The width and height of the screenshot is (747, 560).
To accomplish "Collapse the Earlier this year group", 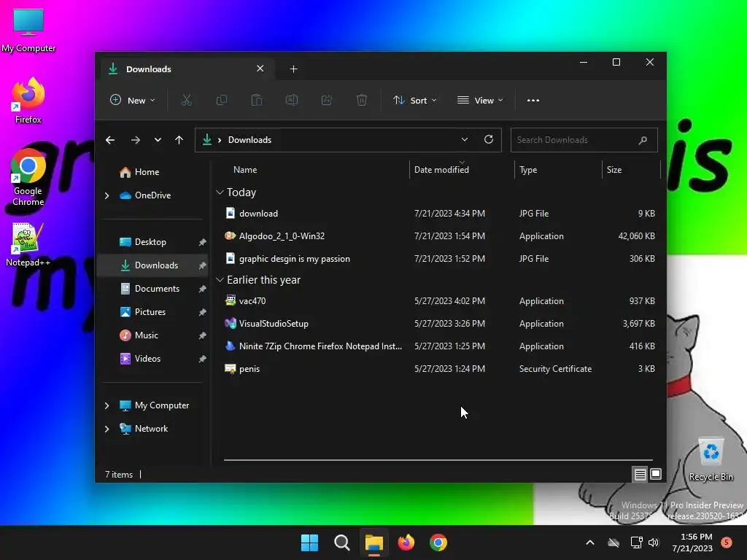I will tap(220, 280).
